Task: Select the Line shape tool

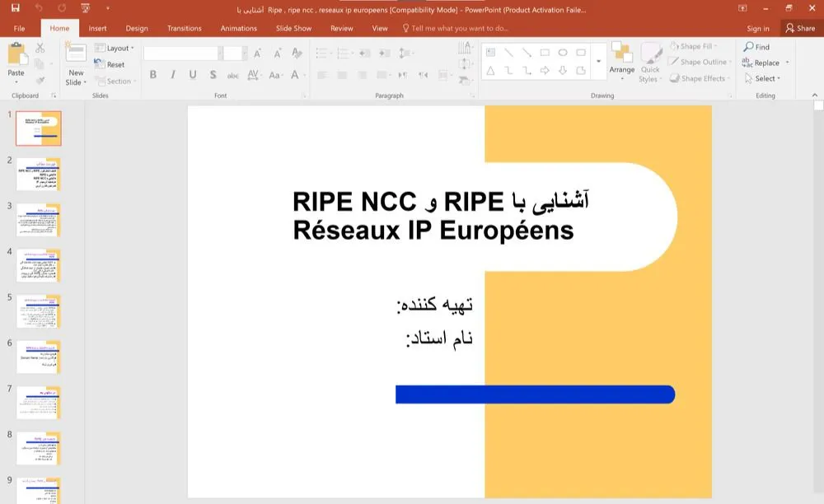Action: [508, 51]
